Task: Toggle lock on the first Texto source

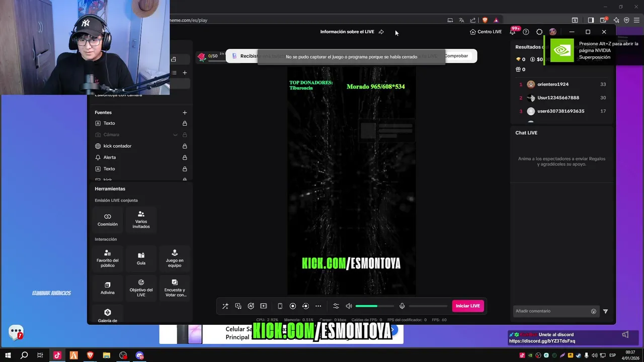Action: 185,123
